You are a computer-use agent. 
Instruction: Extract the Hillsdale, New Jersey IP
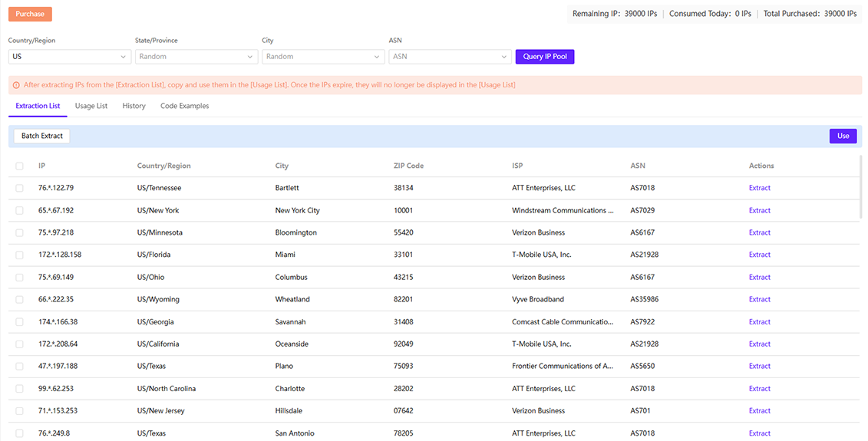760,410
